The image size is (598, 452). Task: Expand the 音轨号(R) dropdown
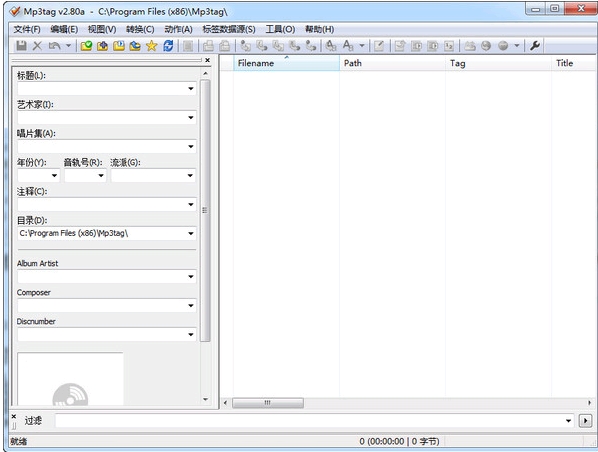click(101, 175)
